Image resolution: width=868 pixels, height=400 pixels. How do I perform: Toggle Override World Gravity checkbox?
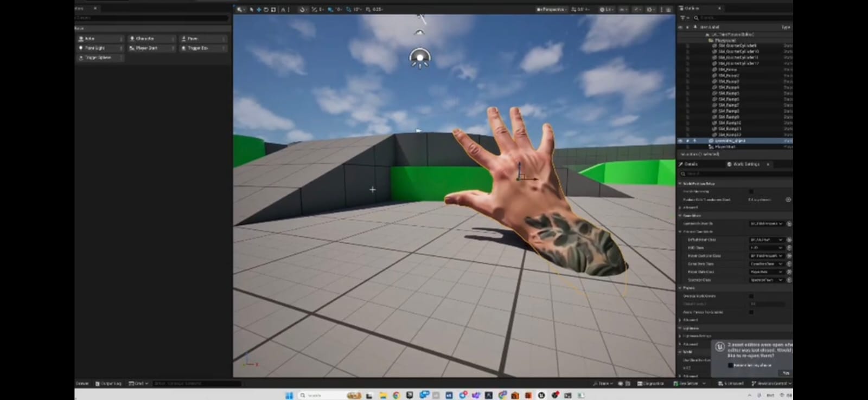751,296
